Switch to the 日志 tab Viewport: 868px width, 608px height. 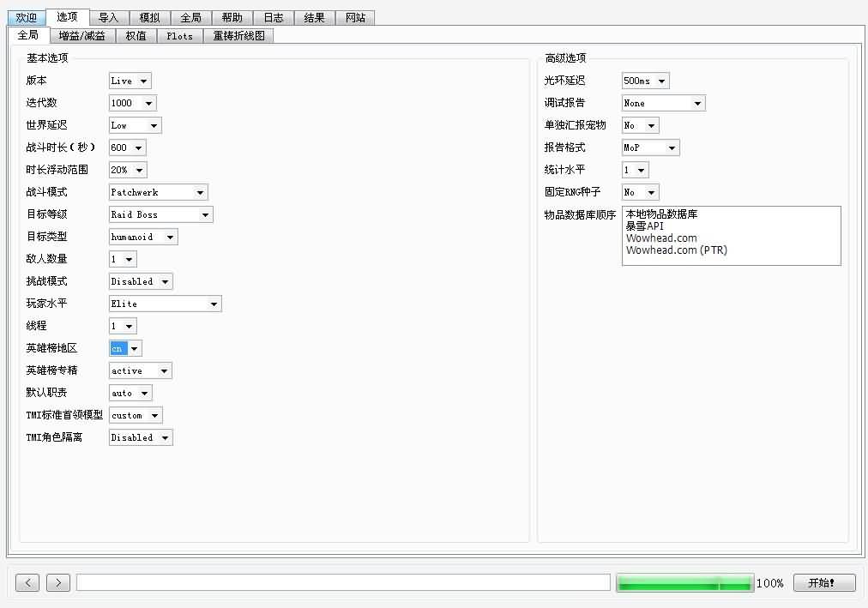click(x=274, y=18)
